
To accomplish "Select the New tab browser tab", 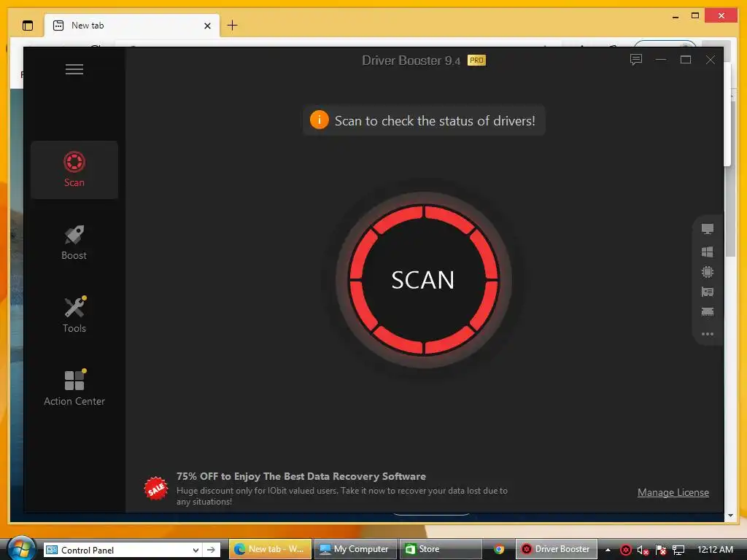I will coord(132,26).
